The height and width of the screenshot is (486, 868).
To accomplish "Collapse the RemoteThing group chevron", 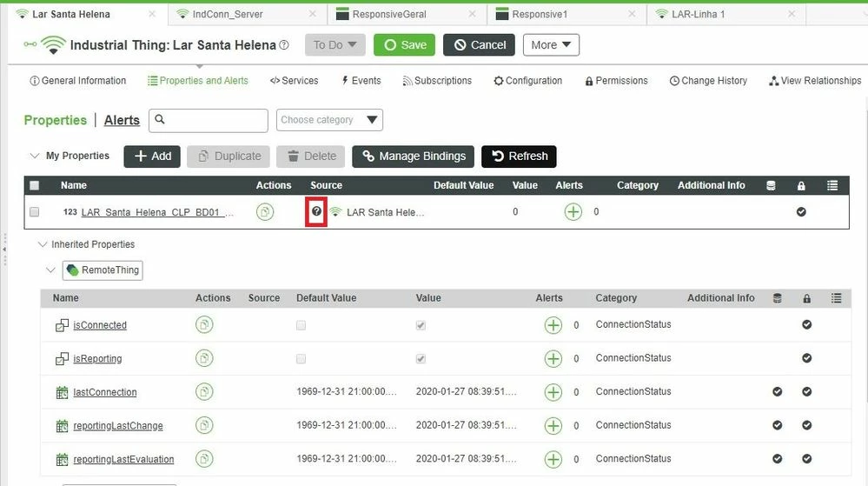I will 50,270.
